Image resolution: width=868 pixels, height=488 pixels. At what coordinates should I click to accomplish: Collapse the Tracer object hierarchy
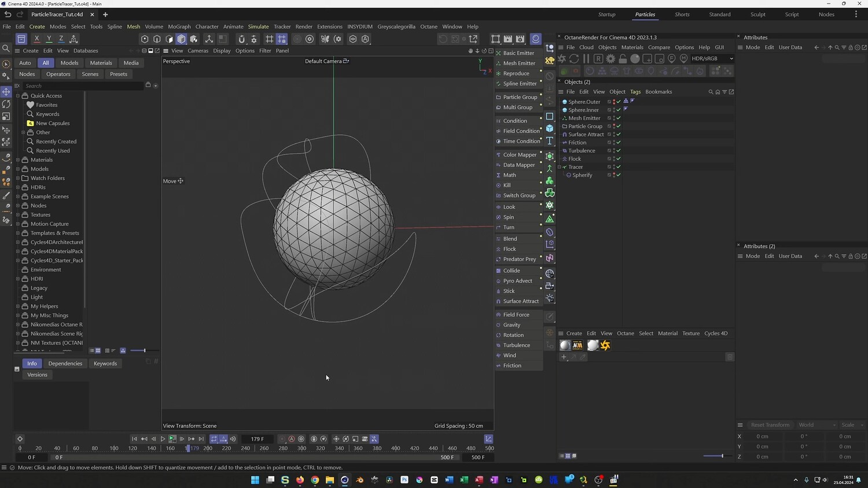click(x=560, y=167)
